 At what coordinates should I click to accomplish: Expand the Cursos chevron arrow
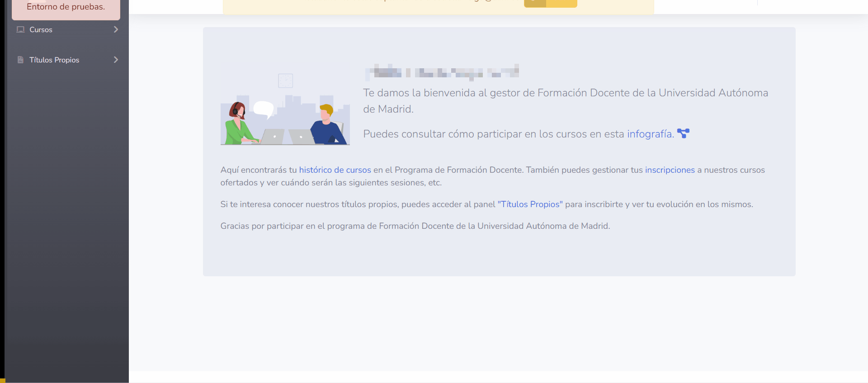tap(116, 30)
